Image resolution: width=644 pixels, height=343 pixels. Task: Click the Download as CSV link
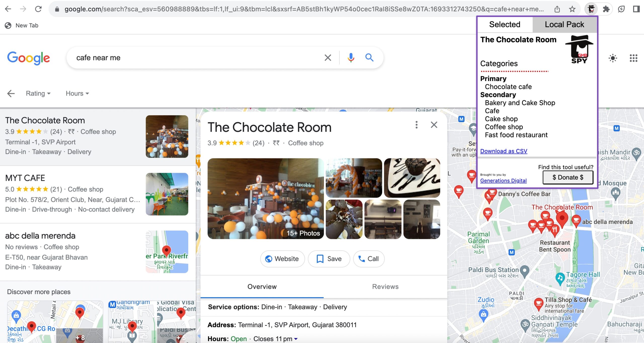click(504, 151)
